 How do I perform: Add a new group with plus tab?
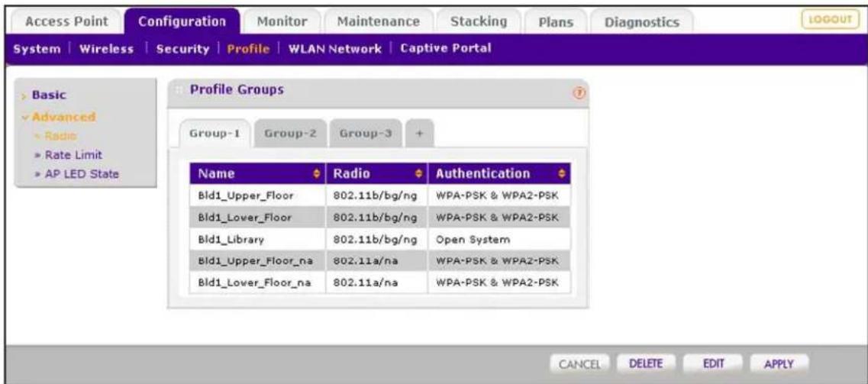(x=420, y=134)
